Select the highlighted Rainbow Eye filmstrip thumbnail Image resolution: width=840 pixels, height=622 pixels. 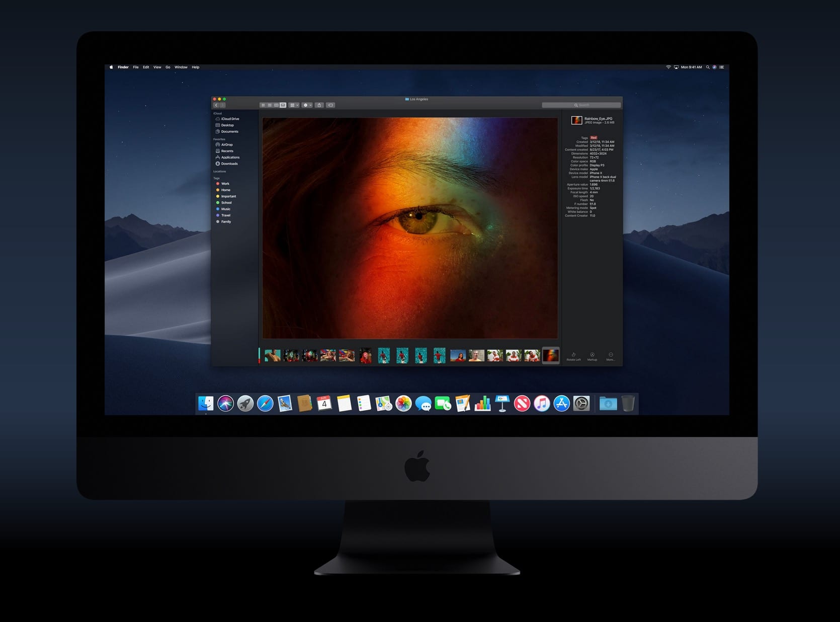tap(551, 356)
